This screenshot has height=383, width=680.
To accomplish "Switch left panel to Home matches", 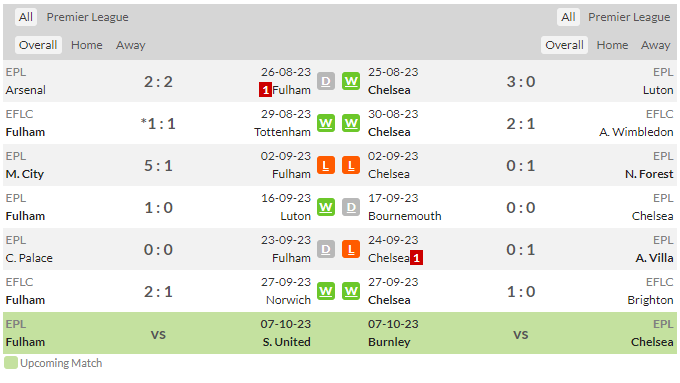I will pyautogui.click(x=87, y=45).
